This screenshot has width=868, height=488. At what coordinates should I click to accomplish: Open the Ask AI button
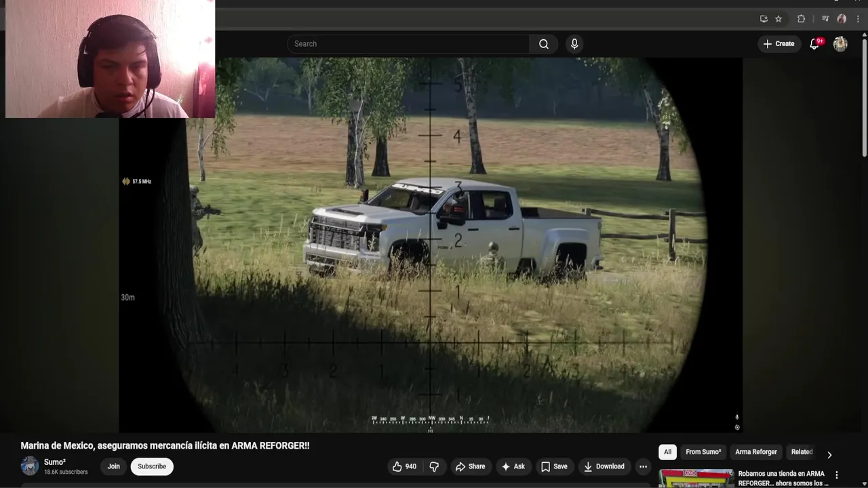coord(513,466)
